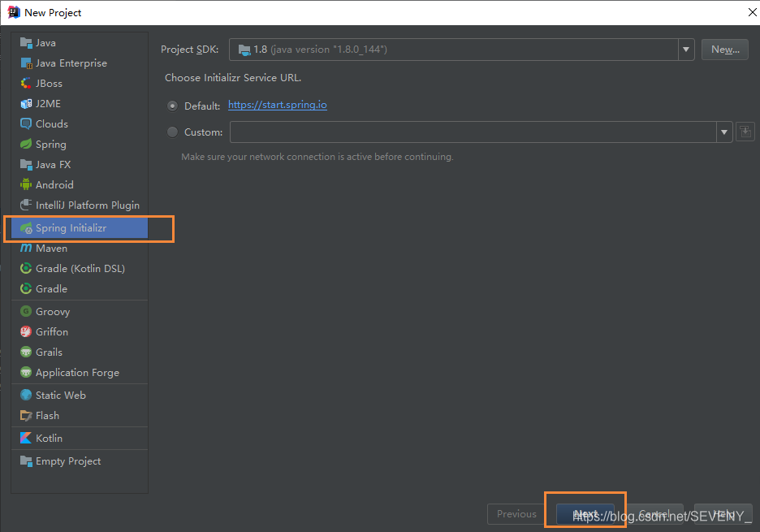This screenshot has width=760, height=532.
Task: Select the Default service URL radio button
Action: tap(172, 106)
